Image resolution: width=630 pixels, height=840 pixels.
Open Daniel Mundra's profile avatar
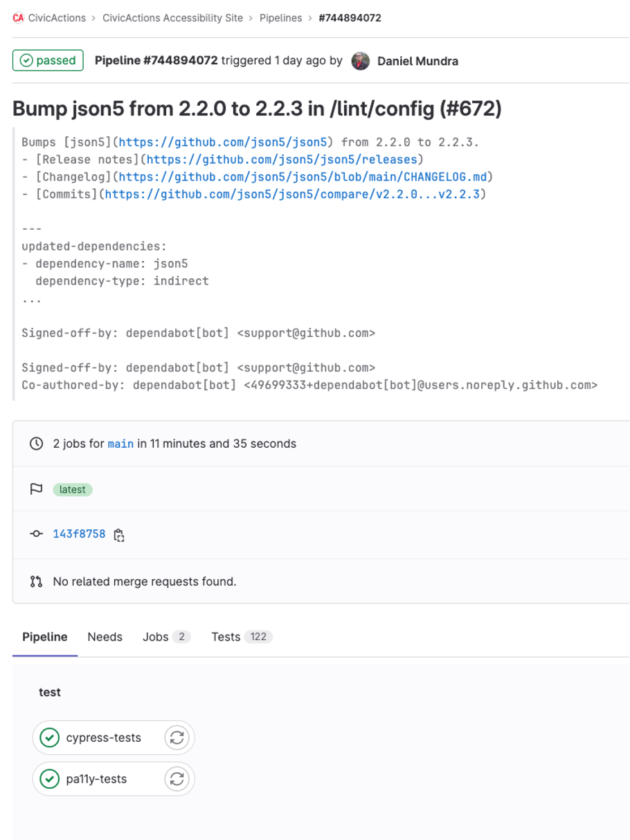359,61
